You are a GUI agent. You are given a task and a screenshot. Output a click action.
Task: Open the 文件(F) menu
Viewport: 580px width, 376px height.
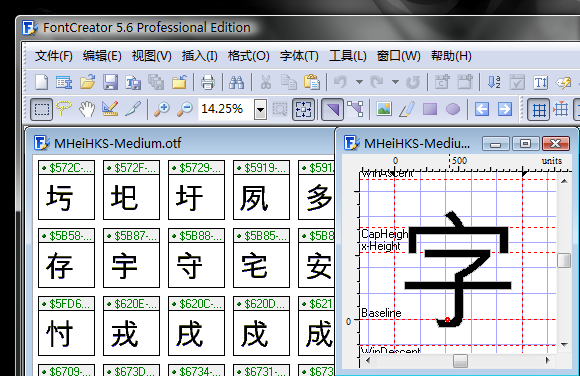[54, 56]
